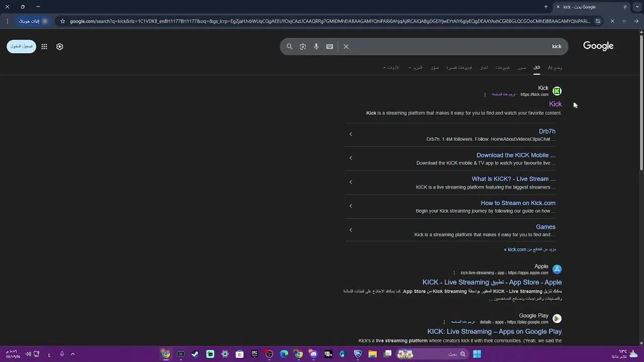Click the Google logo
644x362 pixels.
(x=598, y=46)
